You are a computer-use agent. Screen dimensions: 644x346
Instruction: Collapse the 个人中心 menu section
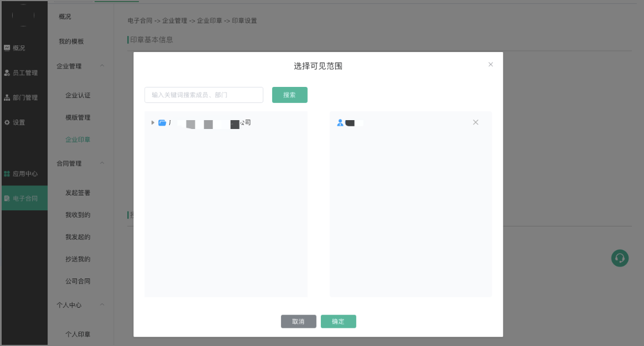click(x=102, y=305)
